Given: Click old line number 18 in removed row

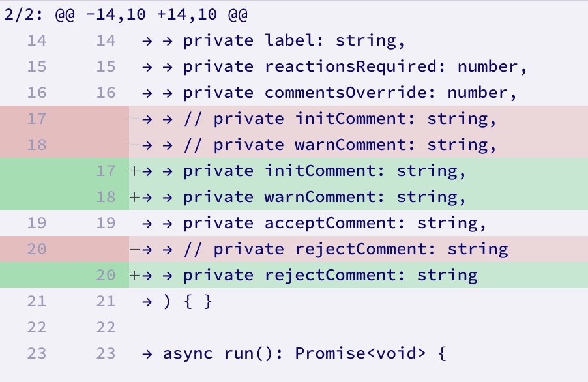Looking at the screenshot, I should pyautogui.click(x=37, y=145).
